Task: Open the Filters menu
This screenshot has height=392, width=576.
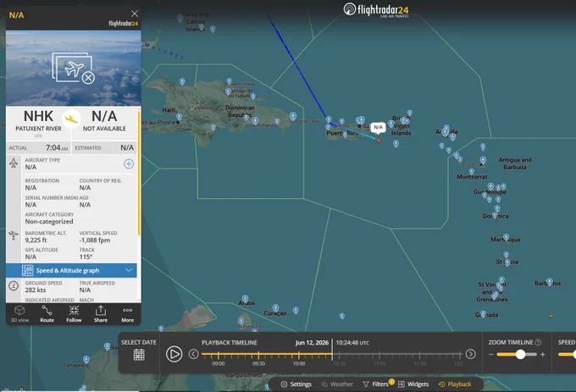Action: (x=378, y=384)
